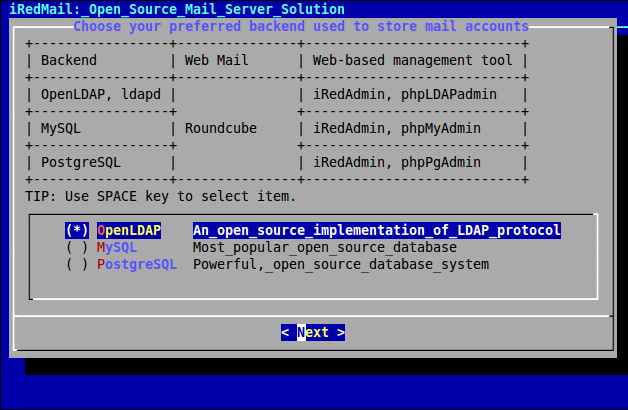
Task: Click 'PostgreSQL' cell in backend table
Action: (81, 163)
